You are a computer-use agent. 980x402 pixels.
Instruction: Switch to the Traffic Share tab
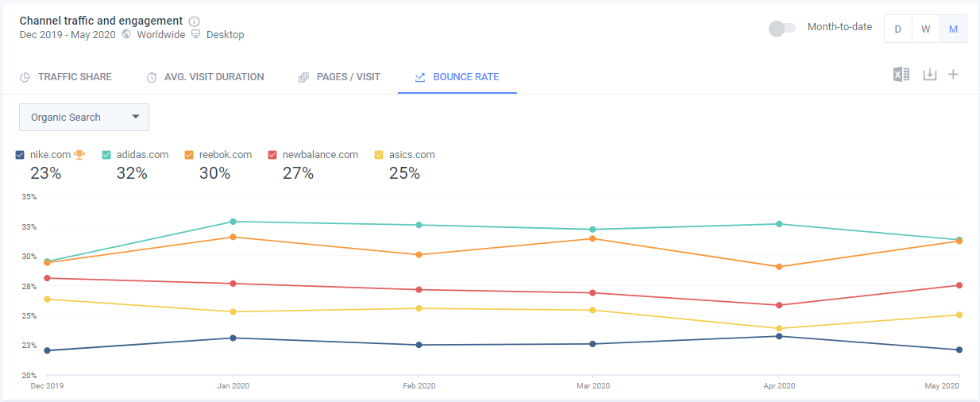click(66, 77)
